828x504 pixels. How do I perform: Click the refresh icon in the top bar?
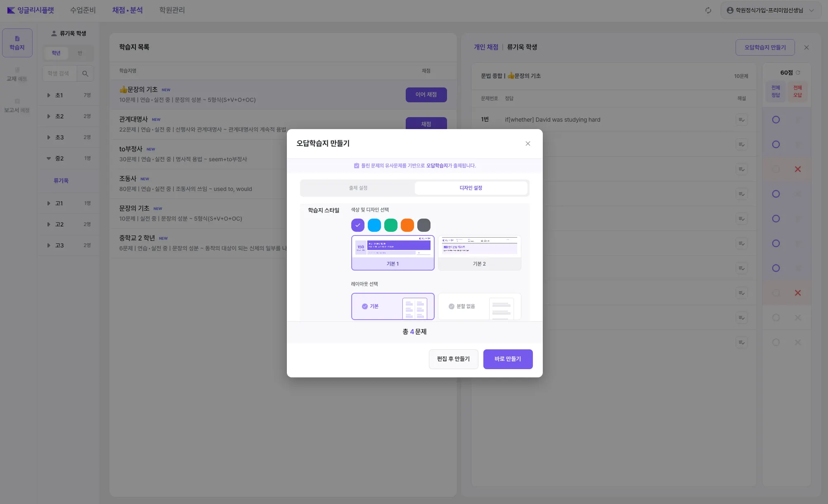pyautogui.click(x=708, y=10)
